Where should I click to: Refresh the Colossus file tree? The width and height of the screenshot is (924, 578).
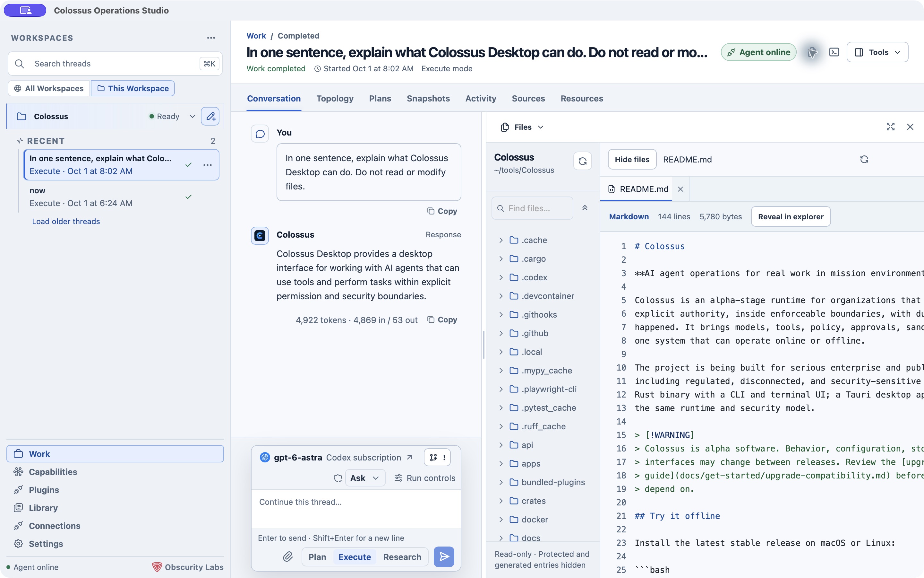pos(582,161)
